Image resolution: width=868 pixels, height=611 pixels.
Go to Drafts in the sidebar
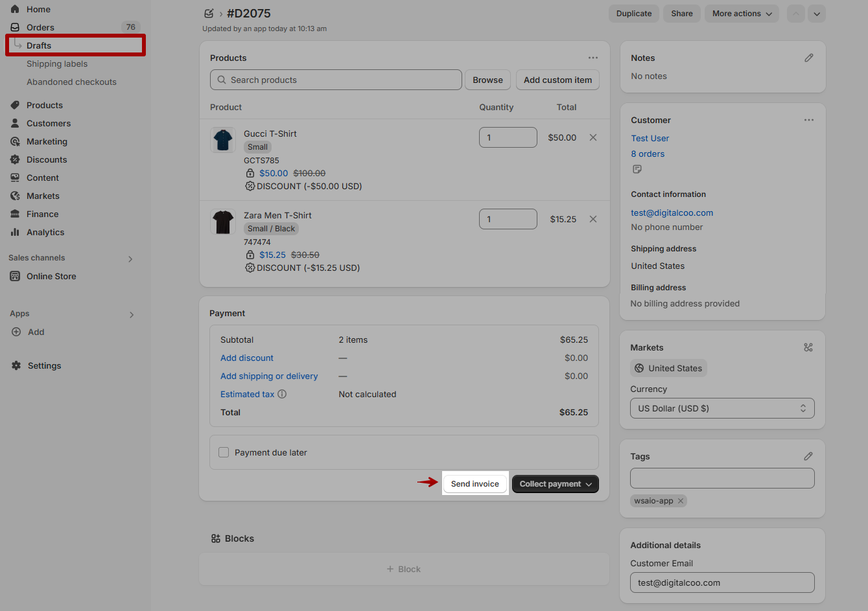[x=39, y=45]
